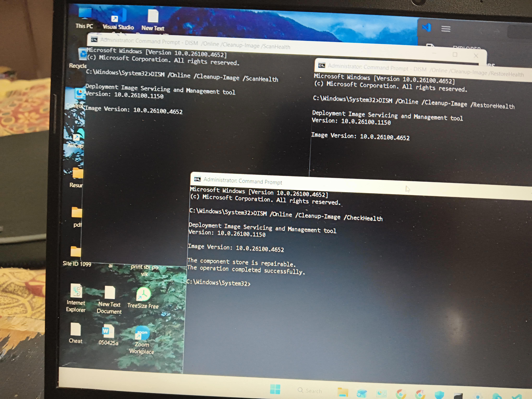The height and width of the screenshot is (399, 532).
Task: Maximize the ScanHealth Command Prompt window
Action: click(x=455, y=55)
